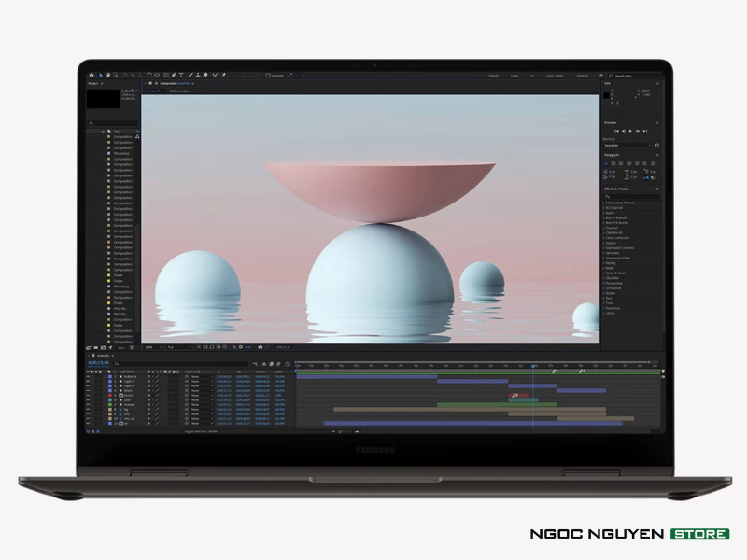Screen dimensions: 747x560
Task: Enable the Snapping checkbox
Action: (x=268, y=76)
